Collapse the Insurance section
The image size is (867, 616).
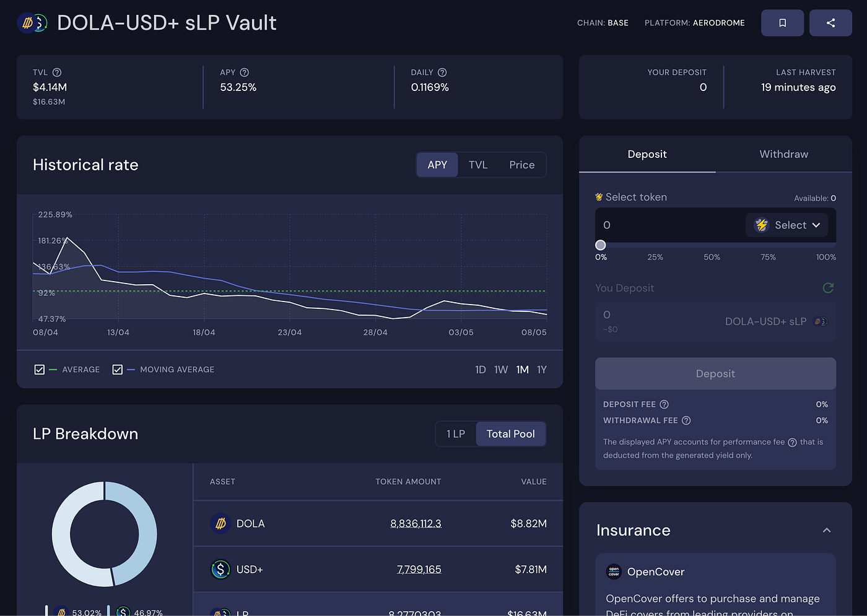click(x=827, y=530)
